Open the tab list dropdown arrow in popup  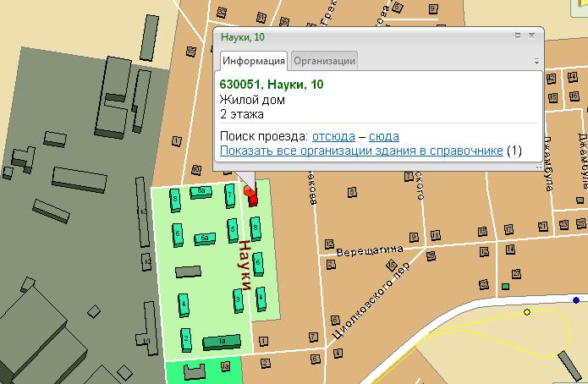(x=536, y=62)
